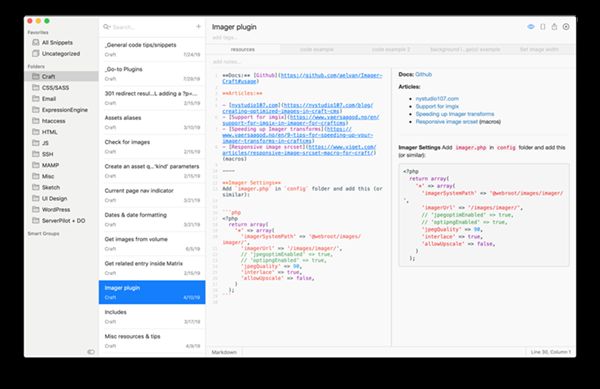The height and width of the screenshot is (389, 600).
Task: Open the Markdown language selector
Action: [x=224, y=352]
